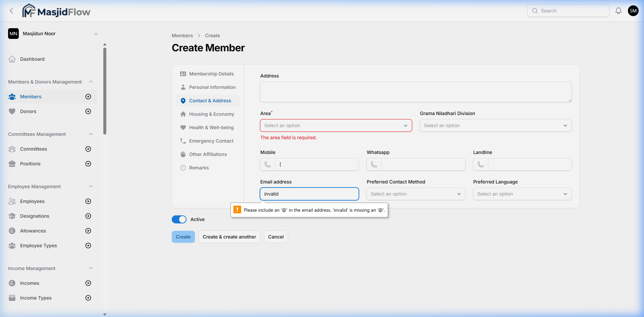The height and width of the screenshot is (317, 644).
Task: Open the Area dropdown
Action: pyautogui.click(x=336, y=125)
